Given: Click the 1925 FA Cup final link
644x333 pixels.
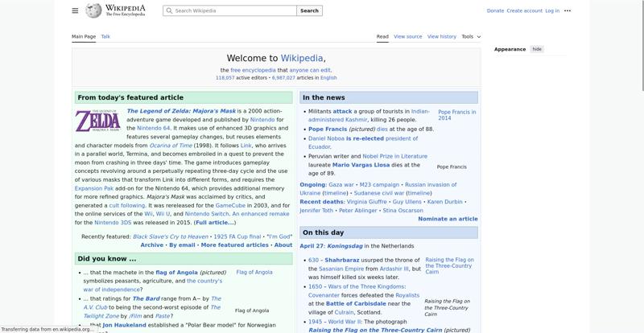Looking at the screenshot, I should click(x=237, y=236).
